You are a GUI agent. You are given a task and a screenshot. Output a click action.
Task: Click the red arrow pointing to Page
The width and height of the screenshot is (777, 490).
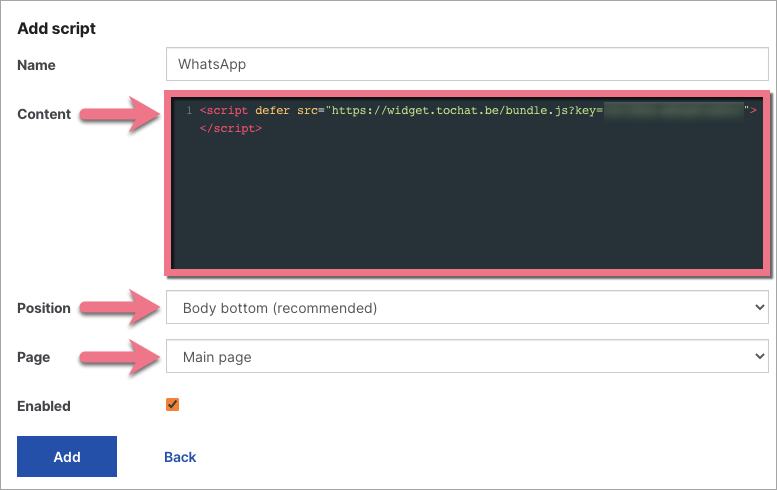[x=118, y=356]
